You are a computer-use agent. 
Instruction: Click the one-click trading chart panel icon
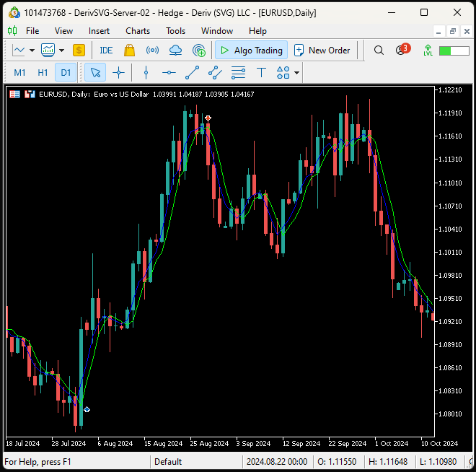click(x=30, y=94)
